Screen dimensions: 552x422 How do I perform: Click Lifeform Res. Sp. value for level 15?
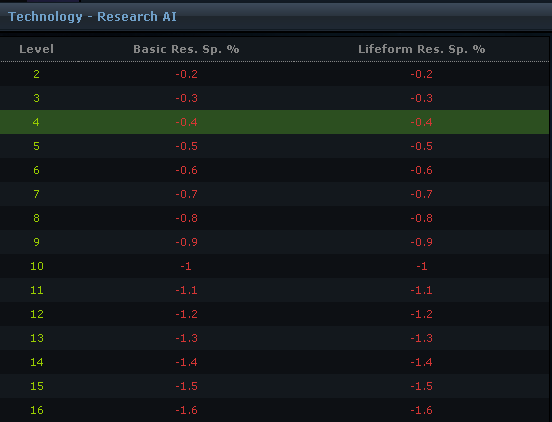pos(421,386)
